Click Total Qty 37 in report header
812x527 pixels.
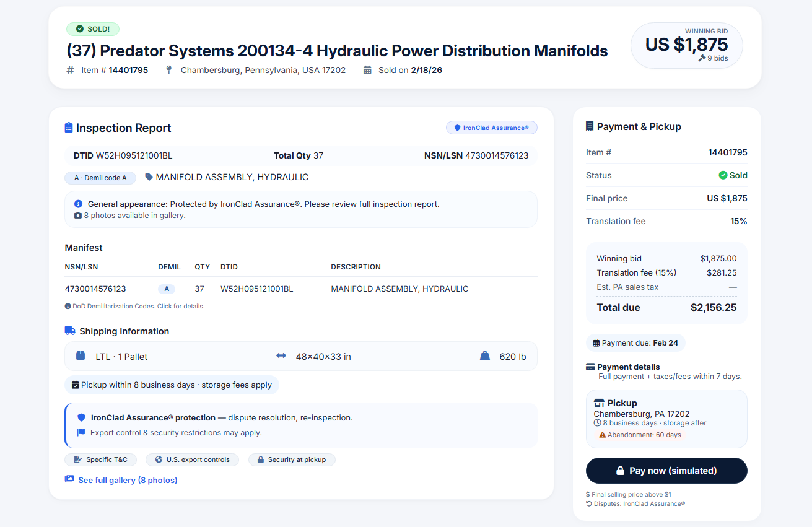299,155
